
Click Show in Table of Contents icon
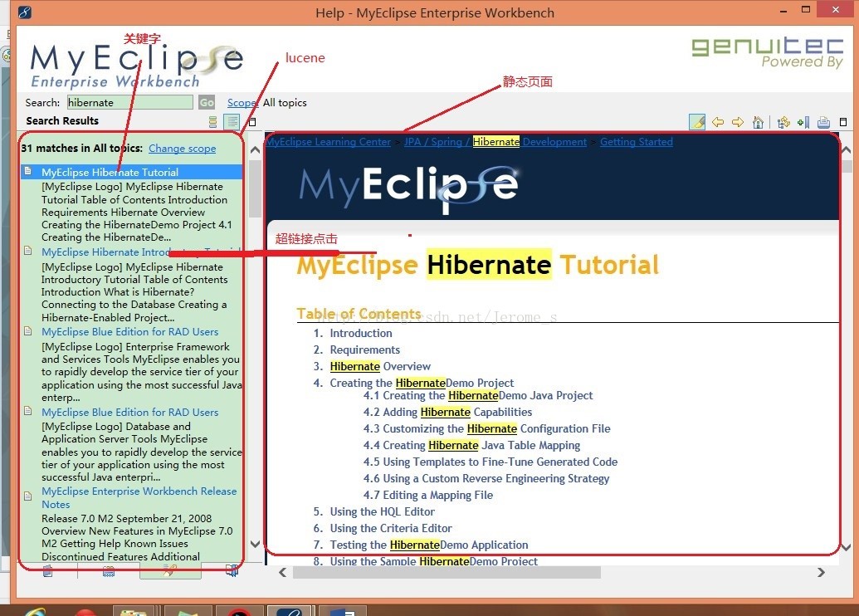(x=783, y=122)
